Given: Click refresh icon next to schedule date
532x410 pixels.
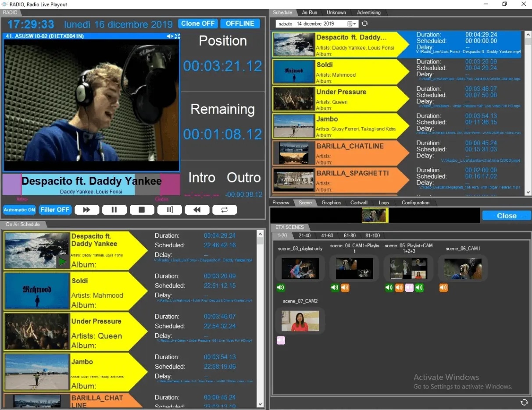Looking at the screenshot, I should 364,24.
